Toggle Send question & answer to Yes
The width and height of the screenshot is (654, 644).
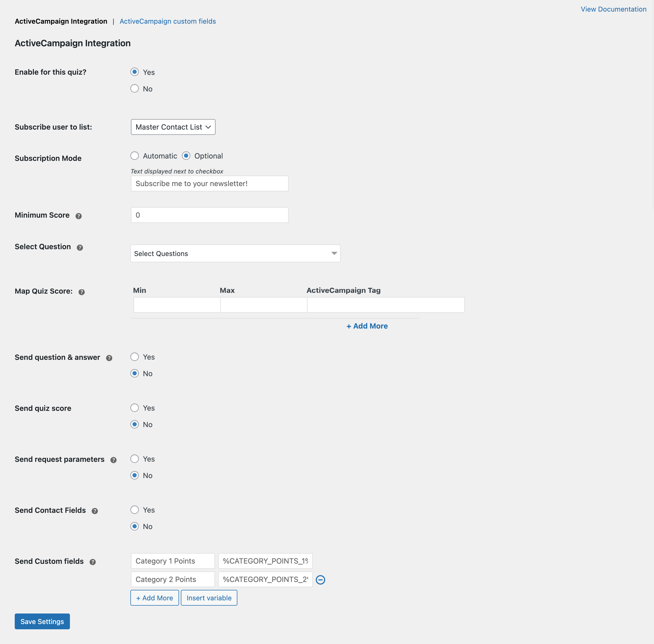[135, 356]
